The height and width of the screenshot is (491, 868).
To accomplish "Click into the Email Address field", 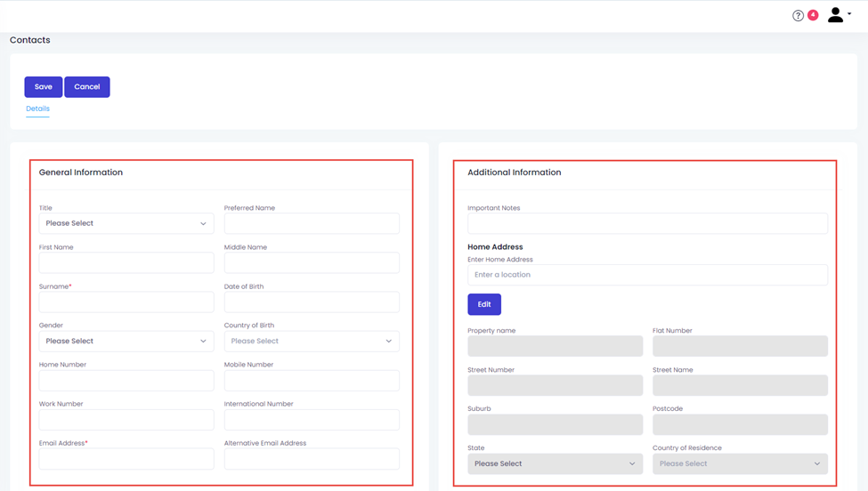I will pyautogui.click(x=126, y=458).
